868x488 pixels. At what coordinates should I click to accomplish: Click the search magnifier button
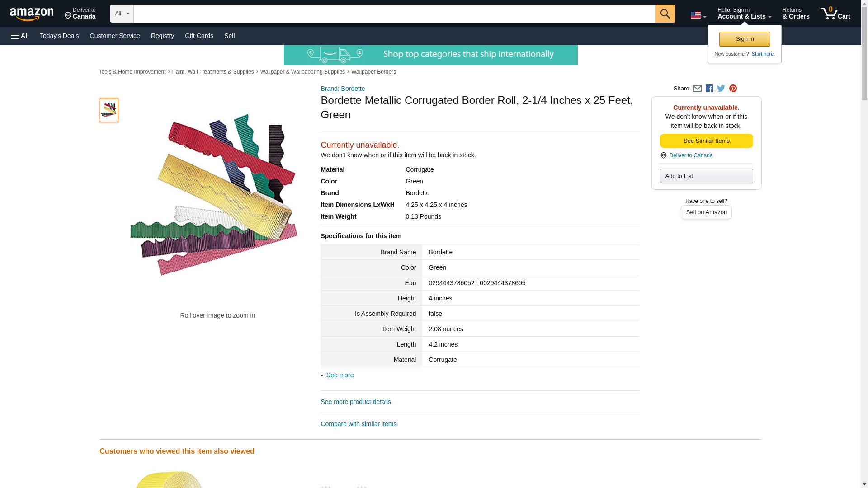click(x=665, y=14)
